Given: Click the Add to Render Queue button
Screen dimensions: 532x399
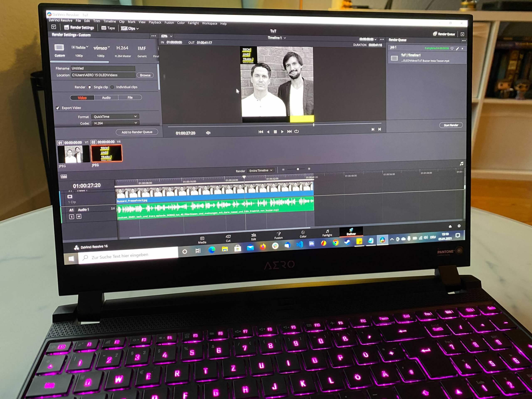Looking at the screenshot, I should coord(137,132).
